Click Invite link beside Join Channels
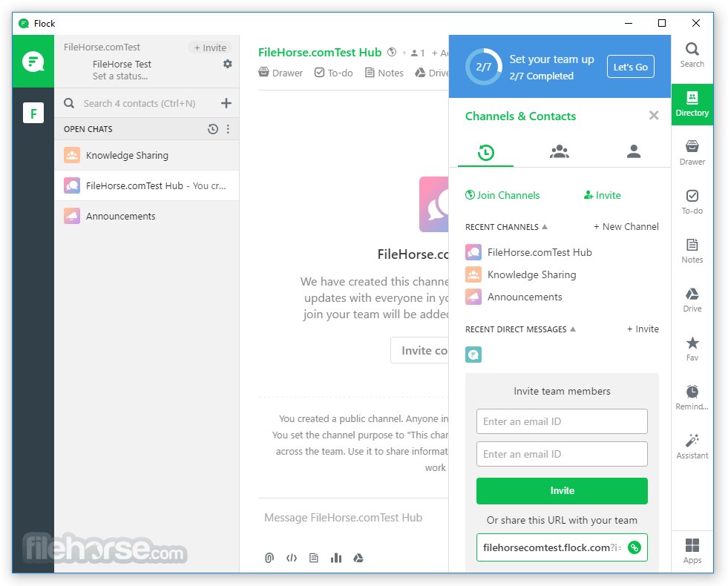 point(602,195)
